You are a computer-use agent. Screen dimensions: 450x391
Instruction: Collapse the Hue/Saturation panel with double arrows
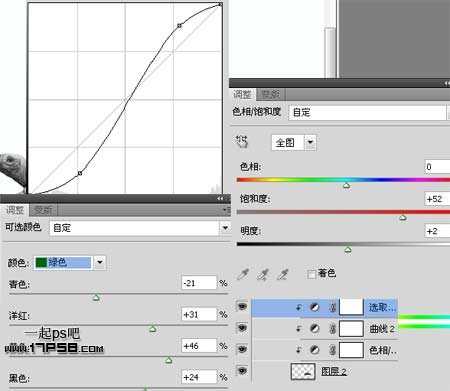(446, 83)
